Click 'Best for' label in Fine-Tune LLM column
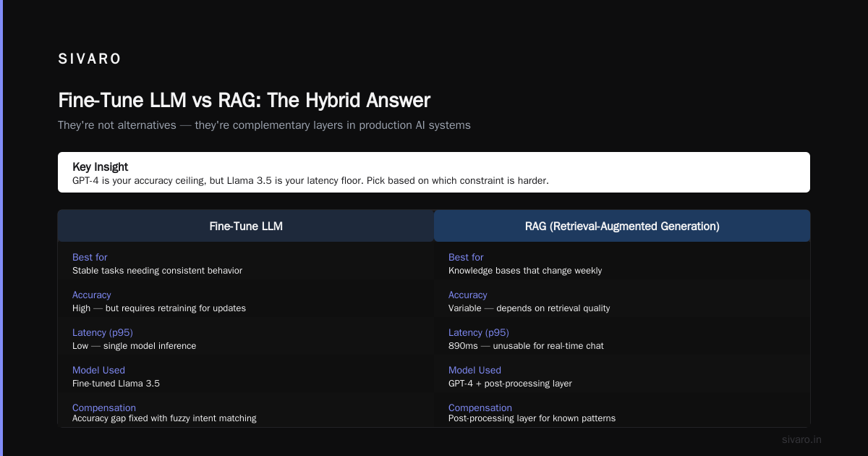Screen dimensions: 868x456 click(x=90, y=258)
